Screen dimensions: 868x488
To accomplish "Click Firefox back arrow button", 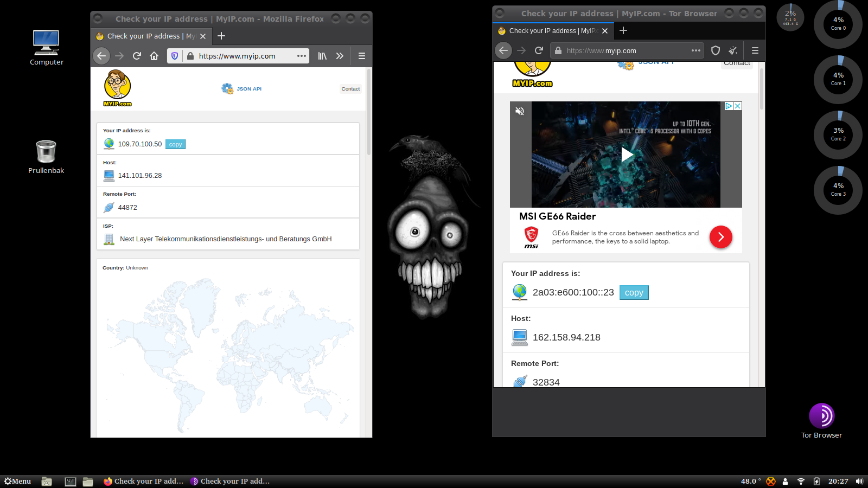I will pos(101,56).
